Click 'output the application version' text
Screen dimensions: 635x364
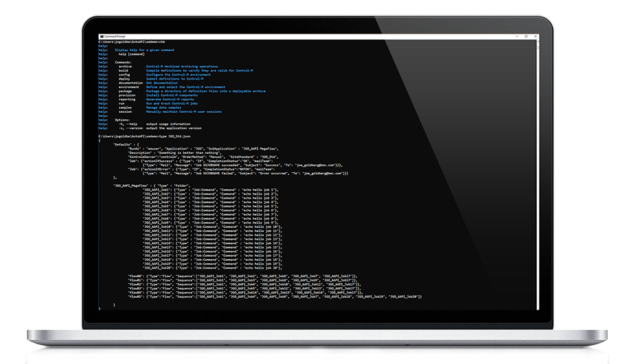[174, 128]
